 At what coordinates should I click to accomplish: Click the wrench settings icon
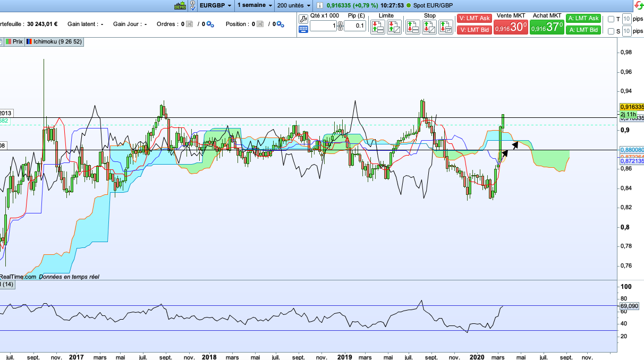[303, 19]
